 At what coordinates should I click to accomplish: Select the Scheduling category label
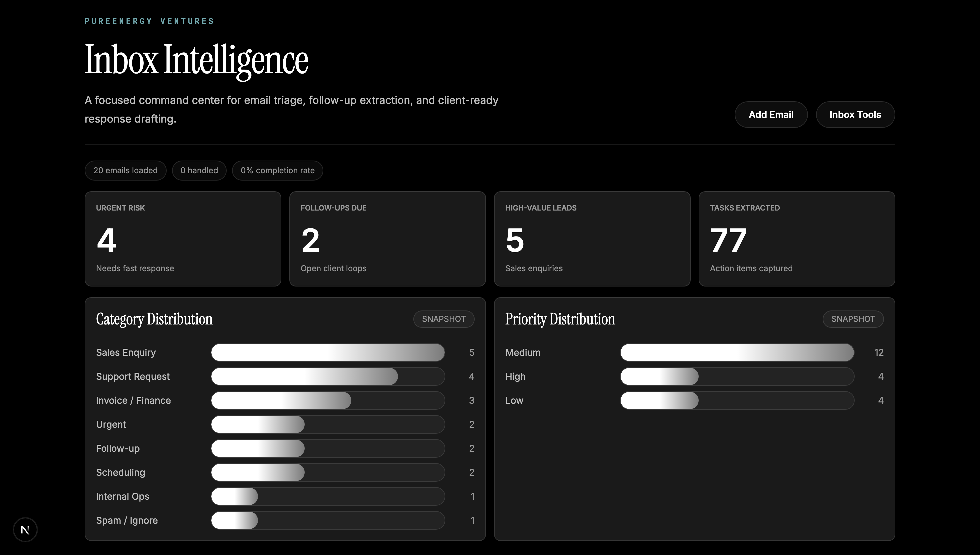tap(120, 473)
